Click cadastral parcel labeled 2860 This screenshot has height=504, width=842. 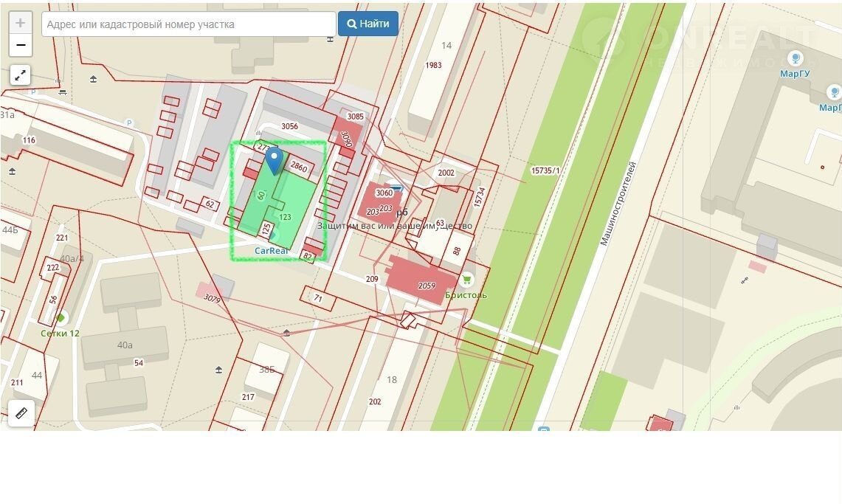point(299,168)
